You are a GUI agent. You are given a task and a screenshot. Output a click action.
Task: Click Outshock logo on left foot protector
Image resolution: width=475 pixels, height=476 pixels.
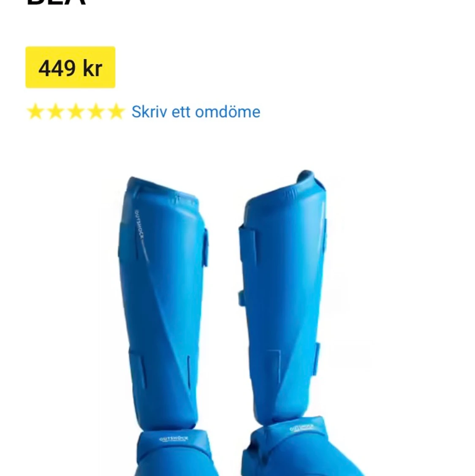(x=174, y=439)
